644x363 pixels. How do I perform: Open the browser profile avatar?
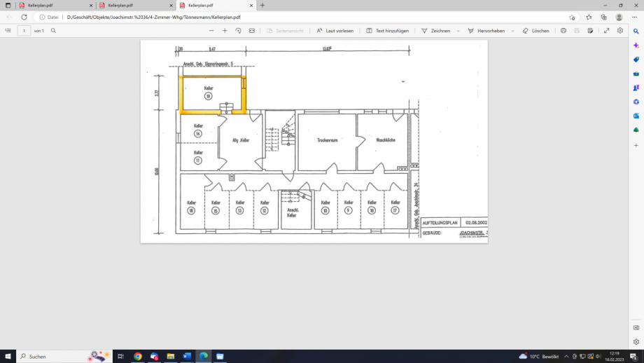pos(619,18)
